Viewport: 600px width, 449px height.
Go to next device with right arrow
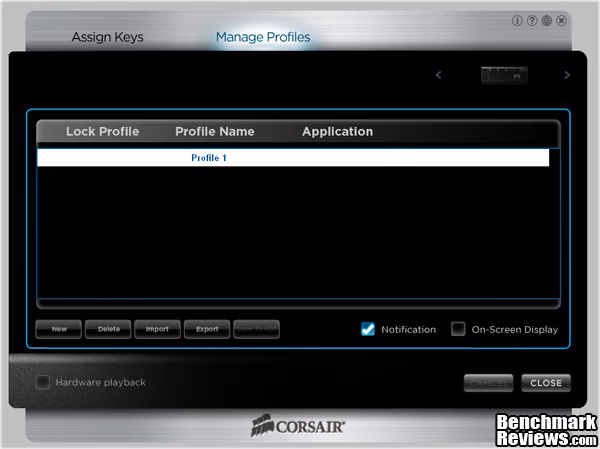567,75
